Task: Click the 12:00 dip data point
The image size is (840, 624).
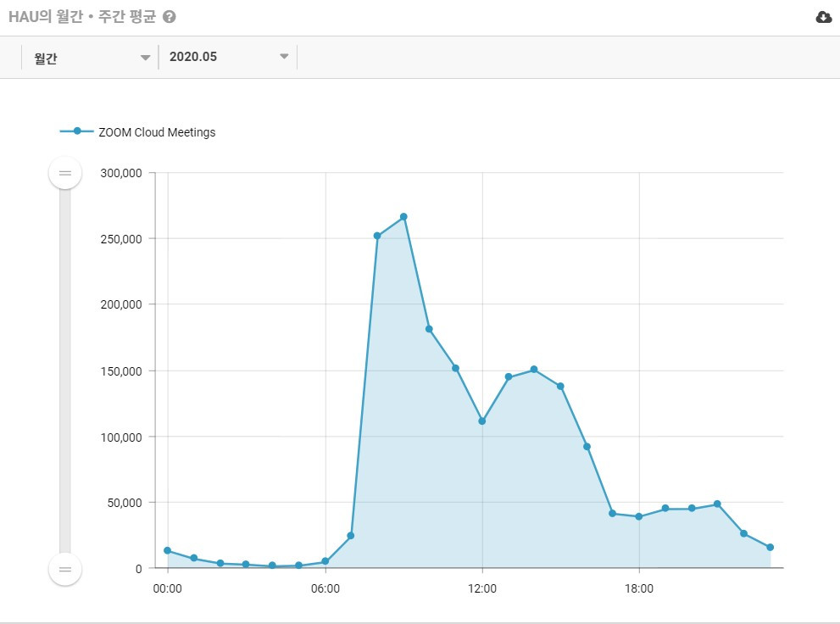Action: point(482,421)
